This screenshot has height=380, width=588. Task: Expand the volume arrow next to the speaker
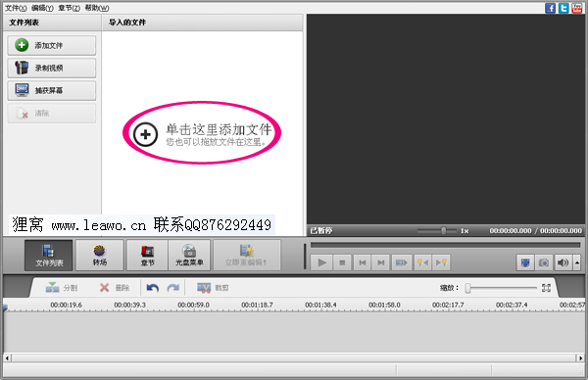click(577, 262)
